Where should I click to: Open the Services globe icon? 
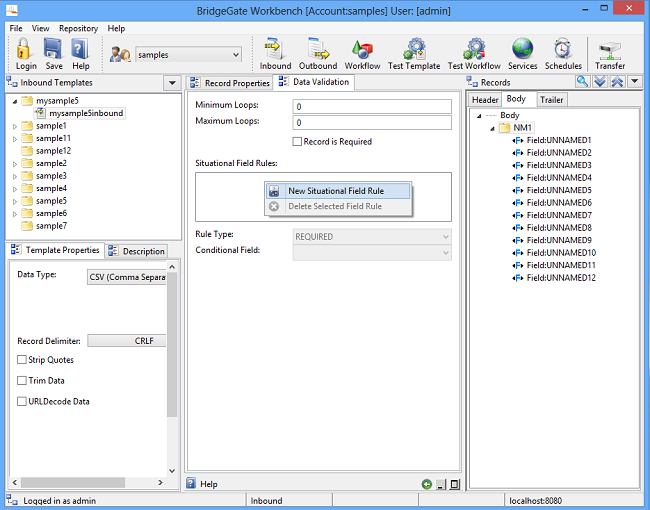pos(522,49)
